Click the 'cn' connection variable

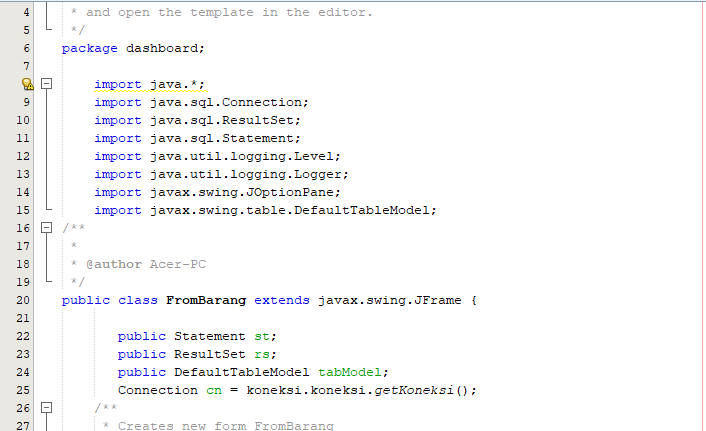tap(214, 390)
